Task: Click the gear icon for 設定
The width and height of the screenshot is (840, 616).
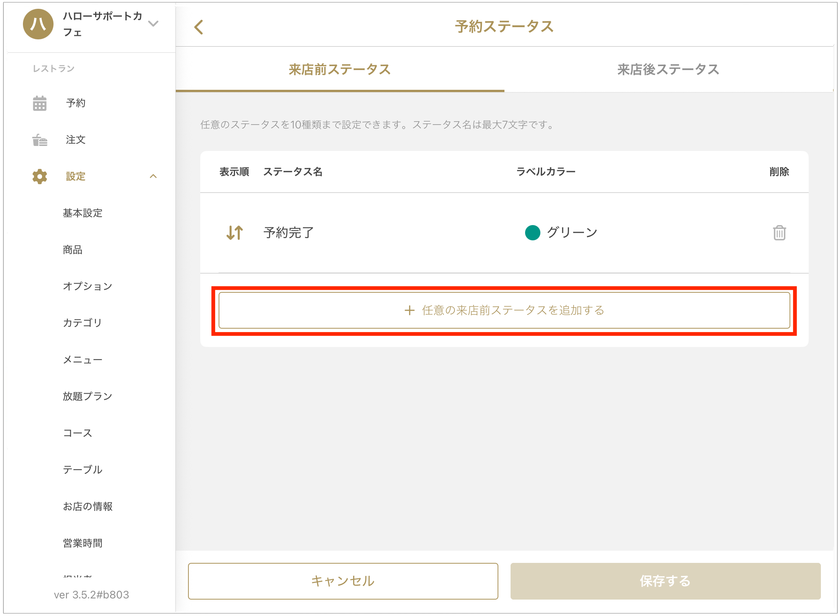Action: click(x=40, y=177)
